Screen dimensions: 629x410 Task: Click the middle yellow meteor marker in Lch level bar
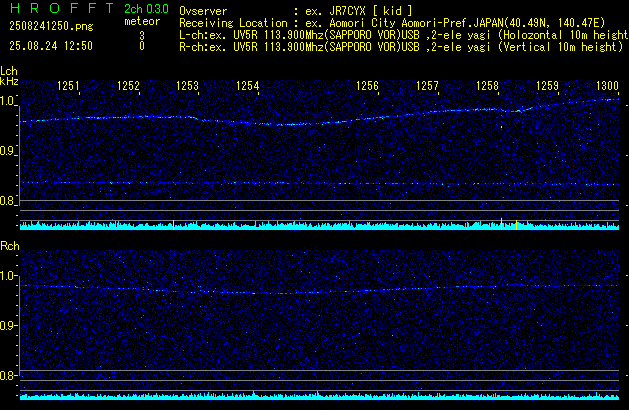pyautogui.click(x=501, y=224)
